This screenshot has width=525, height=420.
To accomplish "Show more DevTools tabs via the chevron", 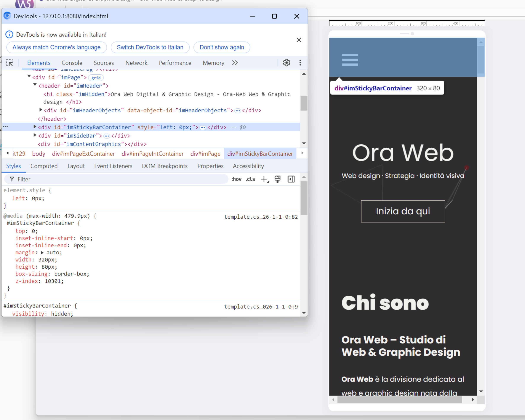I will tap(235, 63).
